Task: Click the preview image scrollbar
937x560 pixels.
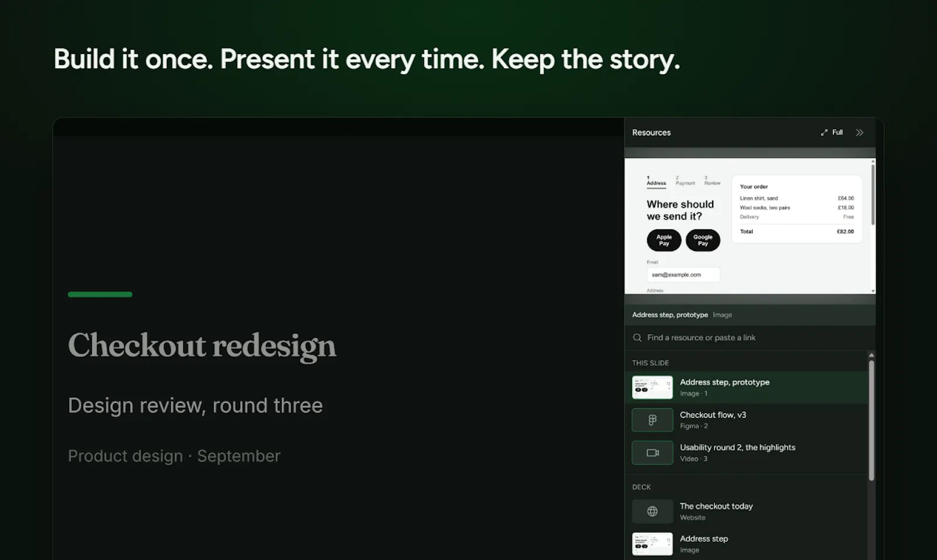Action: 873,195
